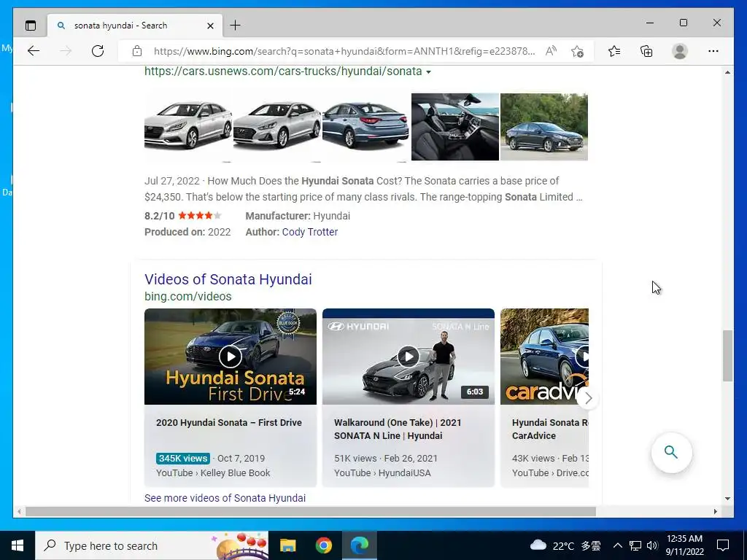Show next videos with carousel arrow

point(589,398)
